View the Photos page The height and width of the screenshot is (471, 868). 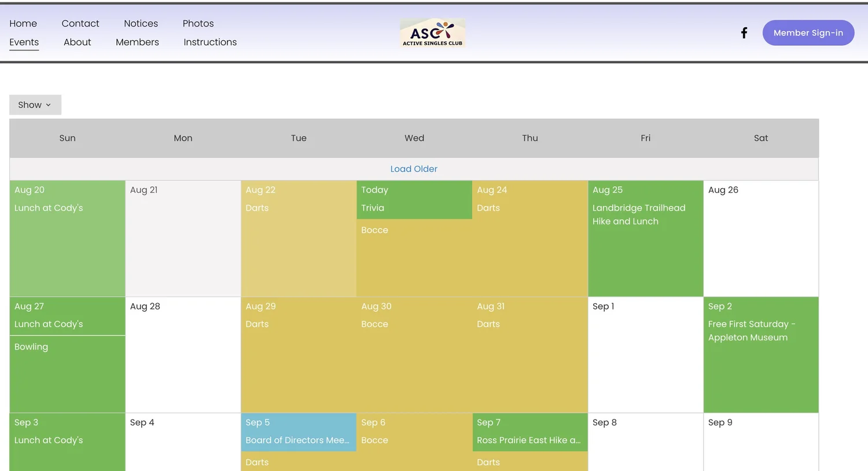point(198,23)
